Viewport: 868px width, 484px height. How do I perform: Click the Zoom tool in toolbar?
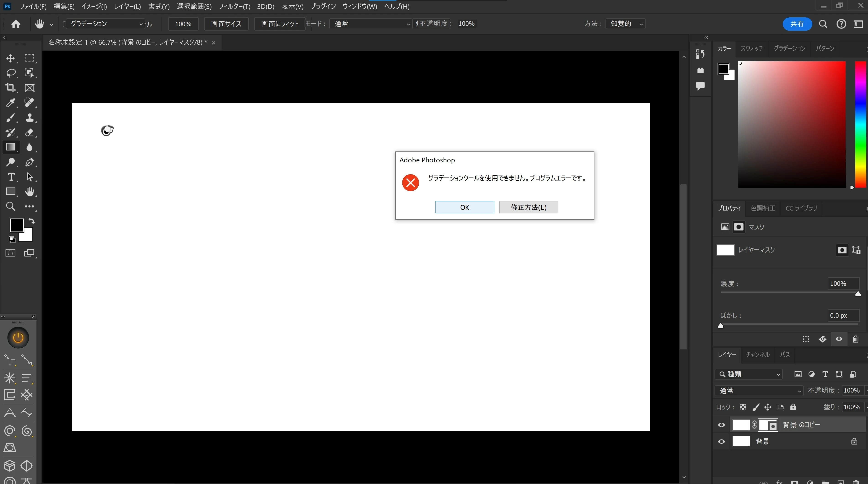click(x=10, y=206)
